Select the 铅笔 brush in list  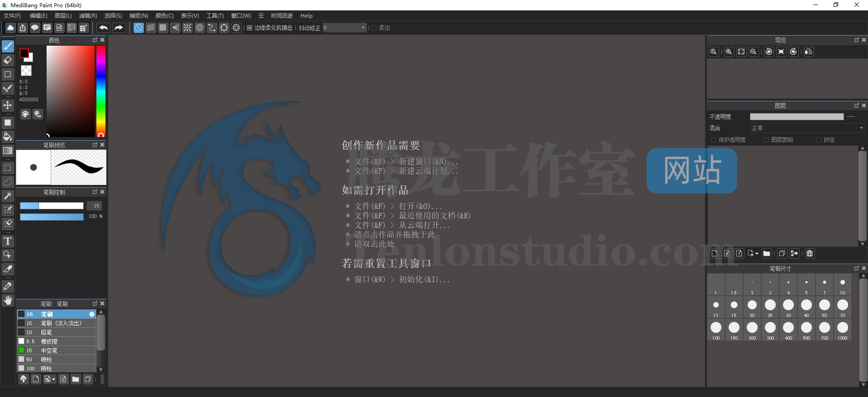57,332
